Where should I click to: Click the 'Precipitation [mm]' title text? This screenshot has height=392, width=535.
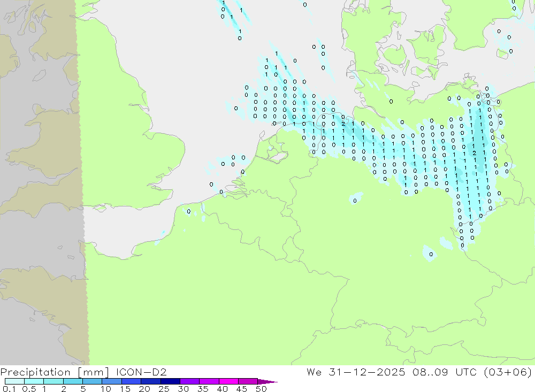55,372
